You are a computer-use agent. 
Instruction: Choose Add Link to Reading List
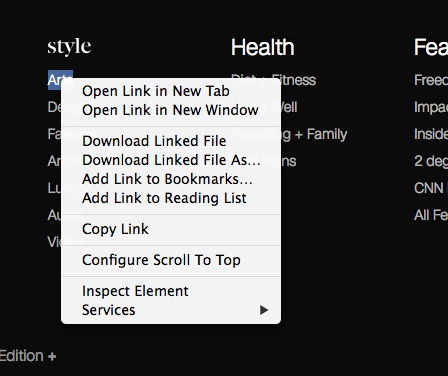(x=171, y=198)
